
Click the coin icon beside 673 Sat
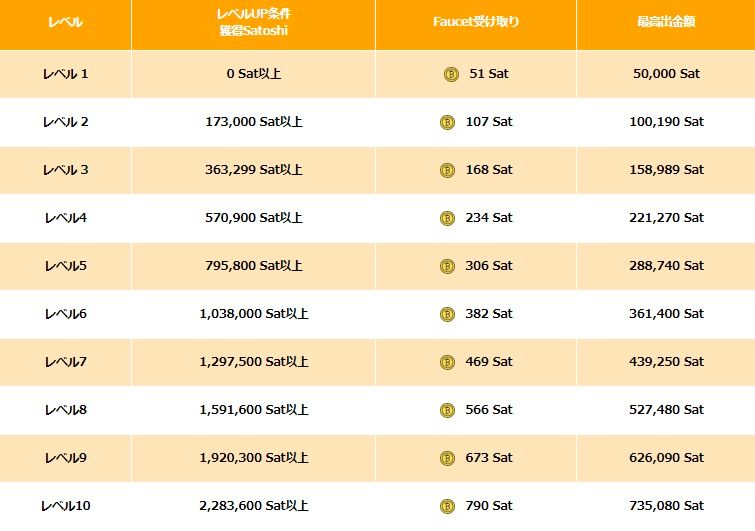[x=447, y=458]
